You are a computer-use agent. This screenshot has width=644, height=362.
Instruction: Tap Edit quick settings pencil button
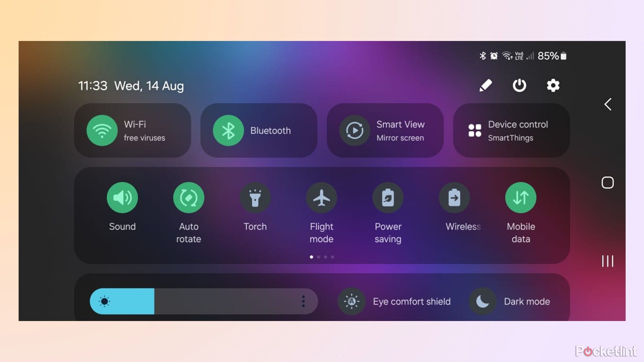[485, 85]
